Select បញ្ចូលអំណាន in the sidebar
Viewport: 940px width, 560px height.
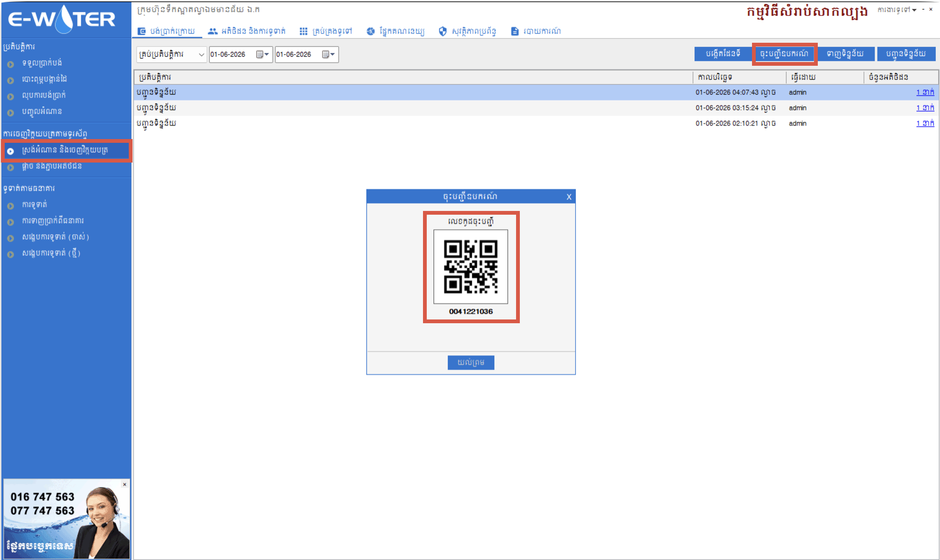[x=42, y=111]
